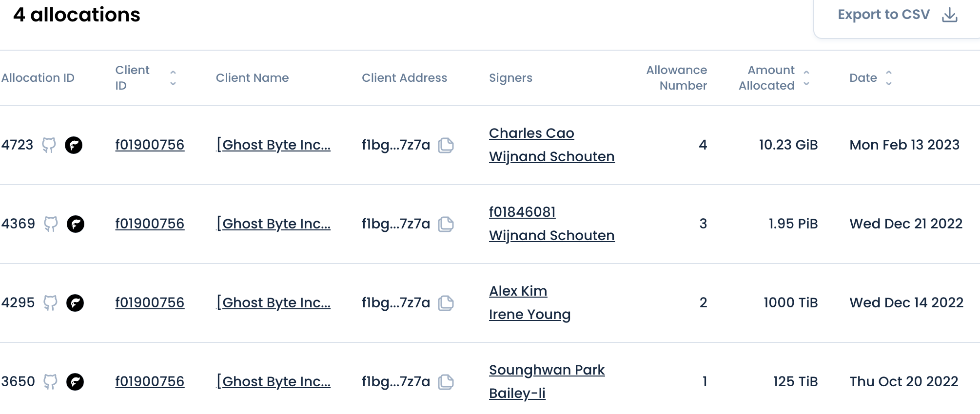Copy the client address on row 4723
The image size is (980, 414).
[x=446, y=145]
